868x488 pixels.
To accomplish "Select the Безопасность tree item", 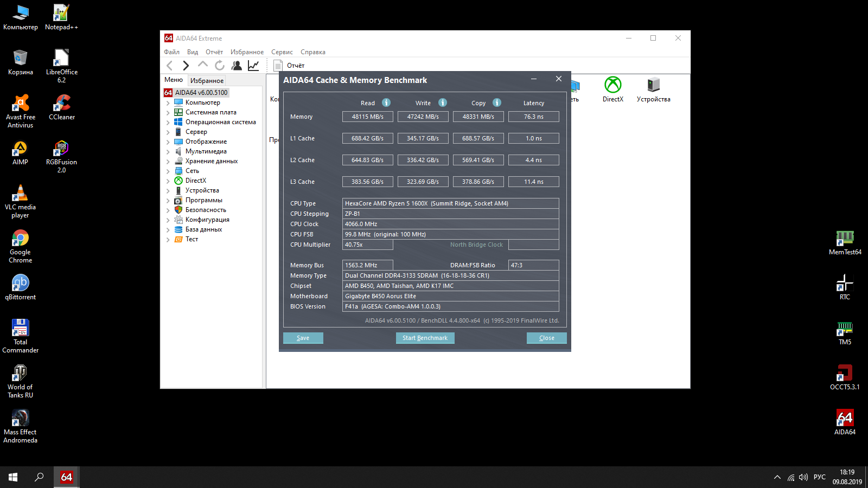I will pyautogui.click(x=206, y=210).
